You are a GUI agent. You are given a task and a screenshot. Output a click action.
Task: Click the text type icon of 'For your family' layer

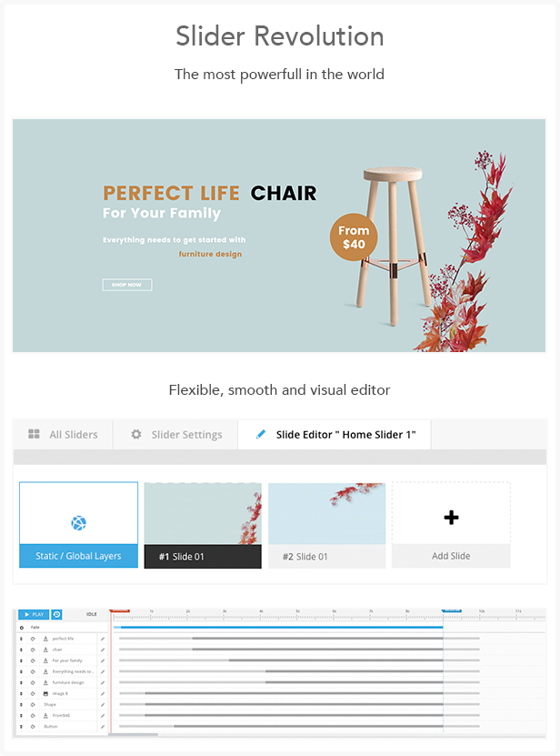pos(45,660)
